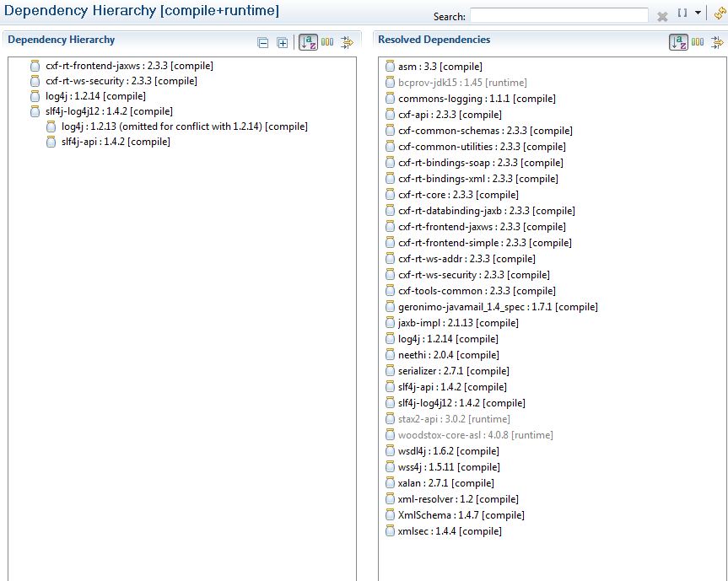Collapse all nodes in Dependency Hierarchy

pyautogui.click(x=263, y=43)
